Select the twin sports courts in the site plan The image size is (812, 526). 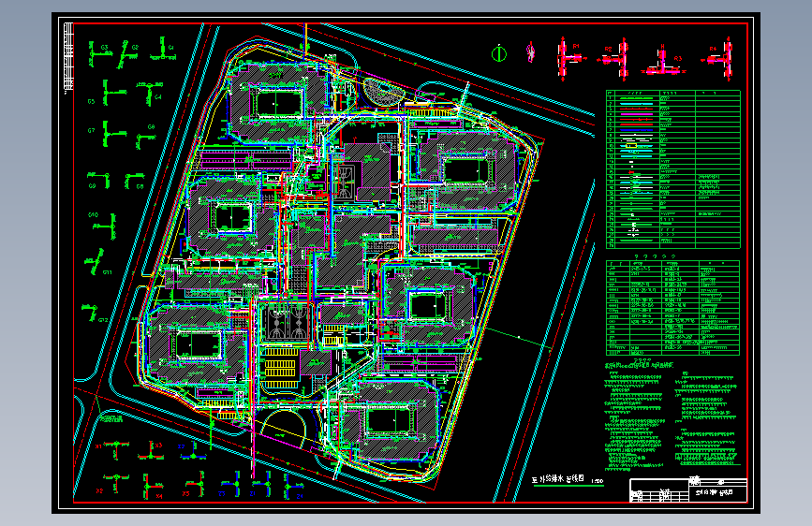[287, 323]
